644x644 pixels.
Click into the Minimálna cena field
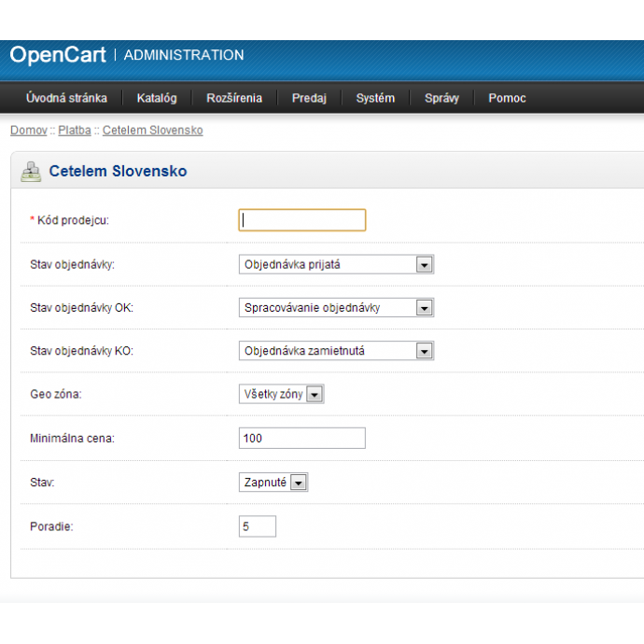point(301,439)
